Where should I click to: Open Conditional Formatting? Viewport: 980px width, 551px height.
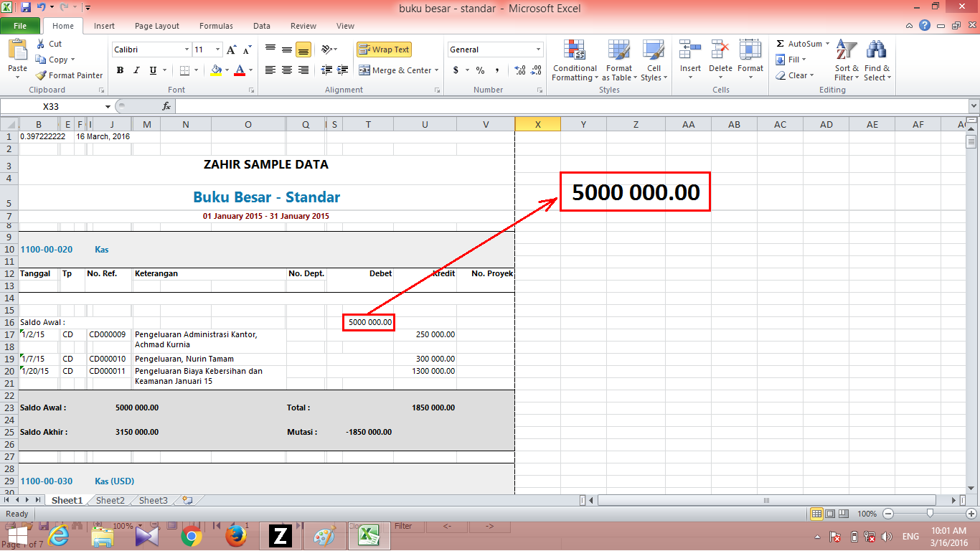pyautogui.click(x=575, y=61)
